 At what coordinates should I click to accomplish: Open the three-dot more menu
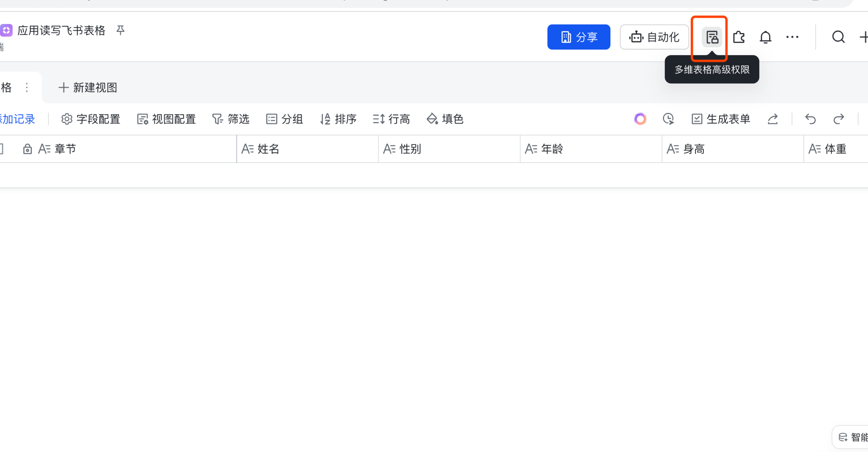click(x=792, y=37)
